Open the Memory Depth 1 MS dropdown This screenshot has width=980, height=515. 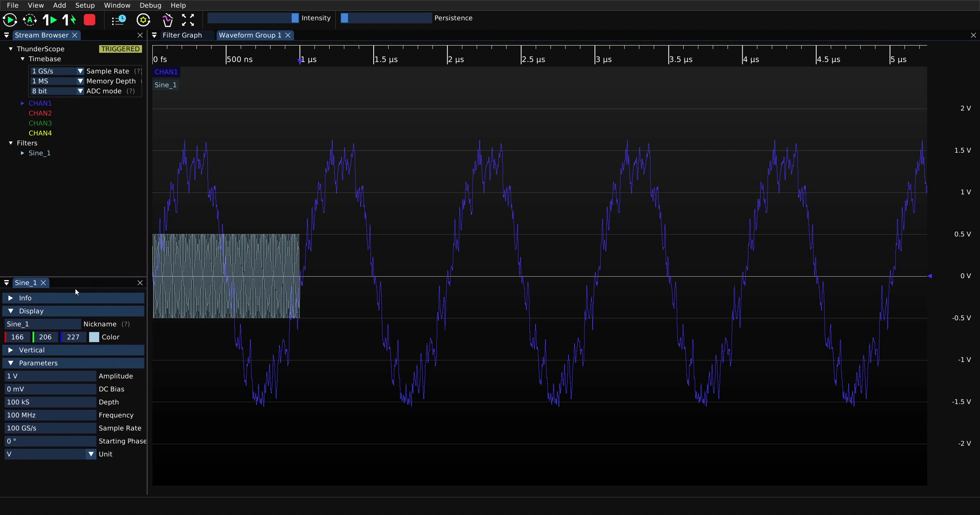click(x=57, y=81)
